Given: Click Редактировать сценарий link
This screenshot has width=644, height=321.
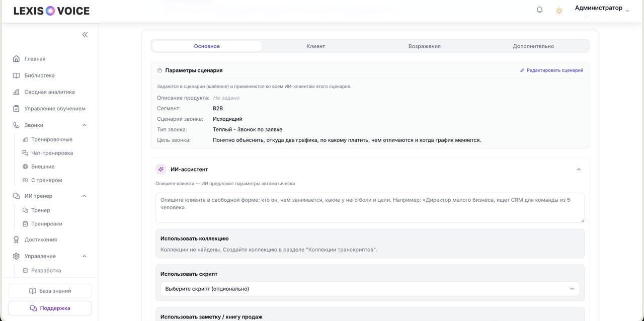Looking at the screenshot, I should coord(551,70).
